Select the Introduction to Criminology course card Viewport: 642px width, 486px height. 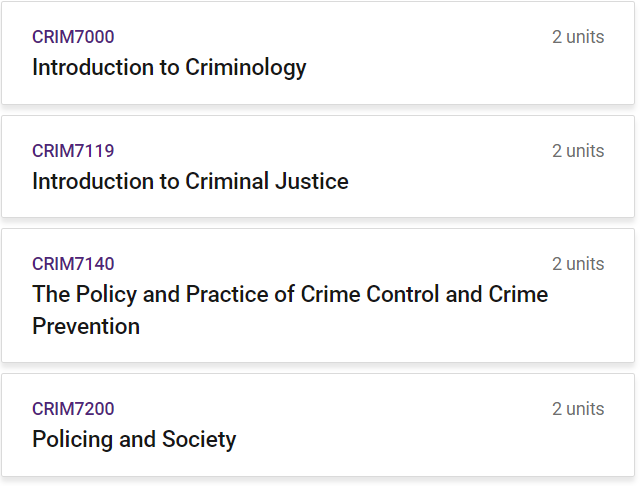tap(318, 53)
